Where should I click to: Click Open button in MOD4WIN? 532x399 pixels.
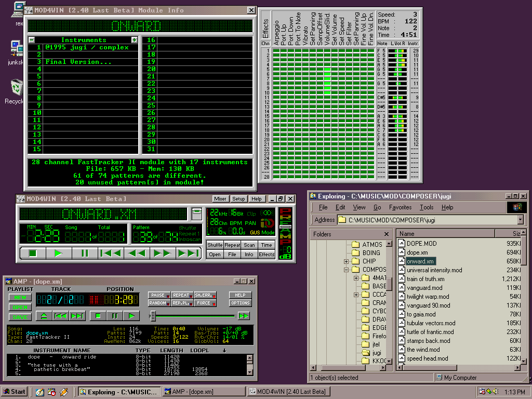point(215,255)
